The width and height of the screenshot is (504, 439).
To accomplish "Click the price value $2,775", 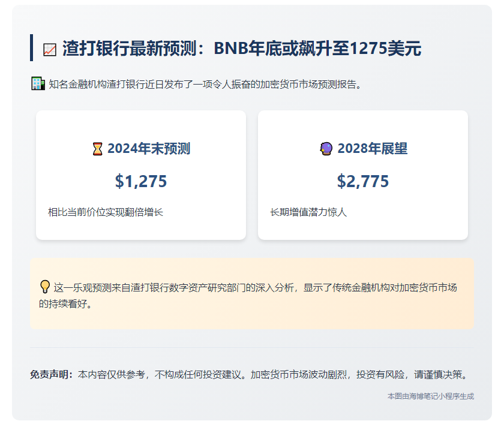I will (363, 181).
